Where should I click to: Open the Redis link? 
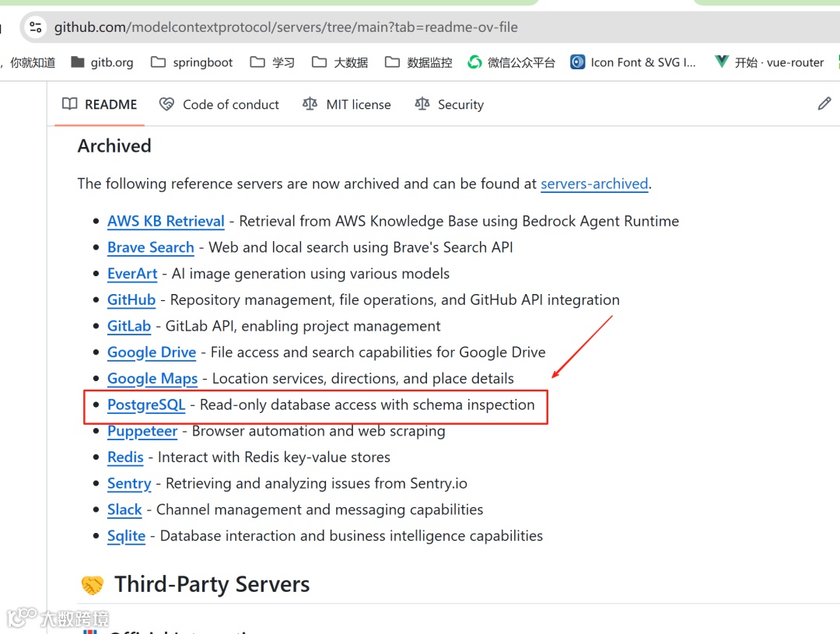[x=125, y=457]
